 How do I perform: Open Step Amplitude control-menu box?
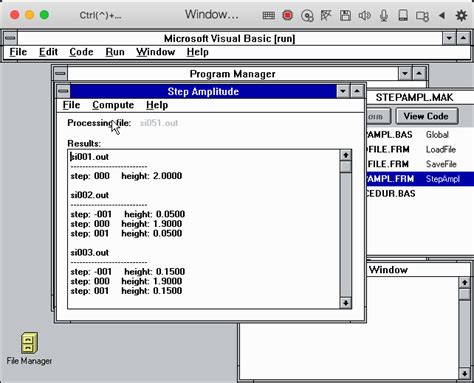coord(63,91)
